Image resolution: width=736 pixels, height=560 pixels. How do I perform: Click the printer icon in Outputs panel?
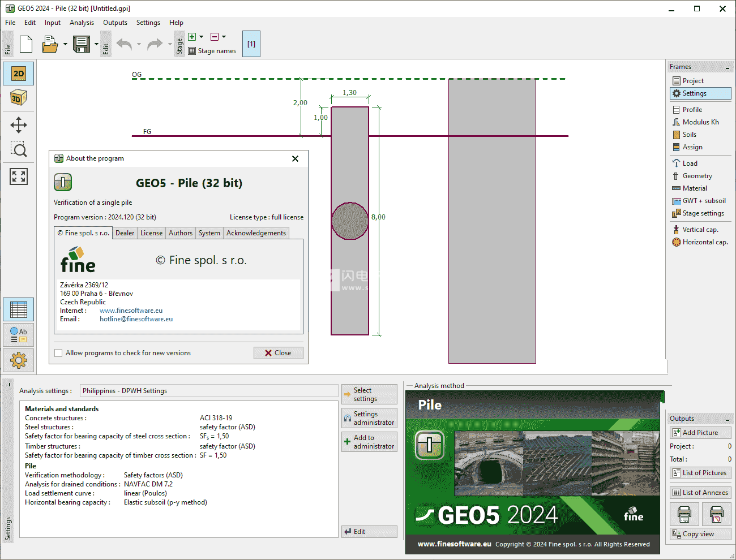pyautogui.click(x=684, y=514)
